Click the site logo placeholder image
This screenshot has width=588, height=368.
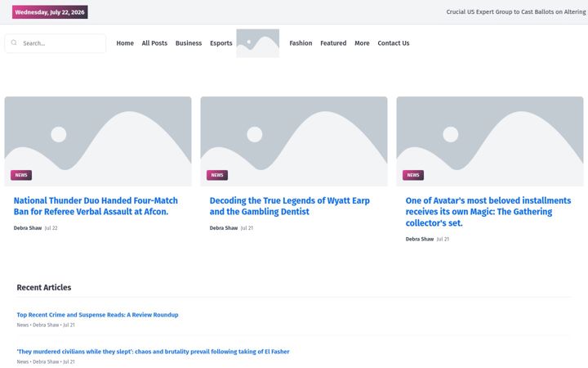257,43
